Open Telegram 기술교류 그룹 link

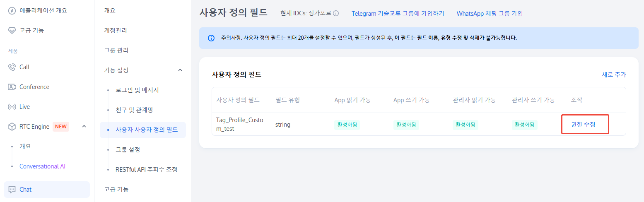398,13
